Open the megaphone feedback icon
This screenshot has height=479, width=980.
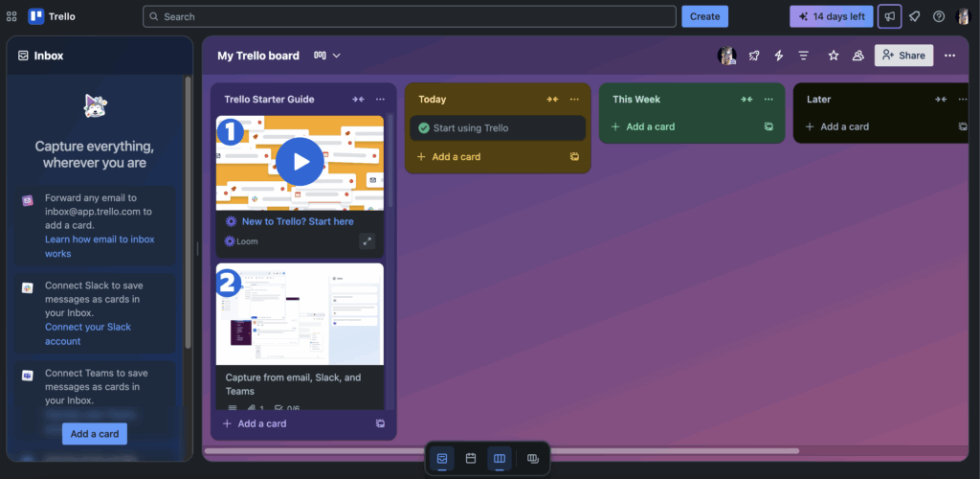tap(890, 17)
